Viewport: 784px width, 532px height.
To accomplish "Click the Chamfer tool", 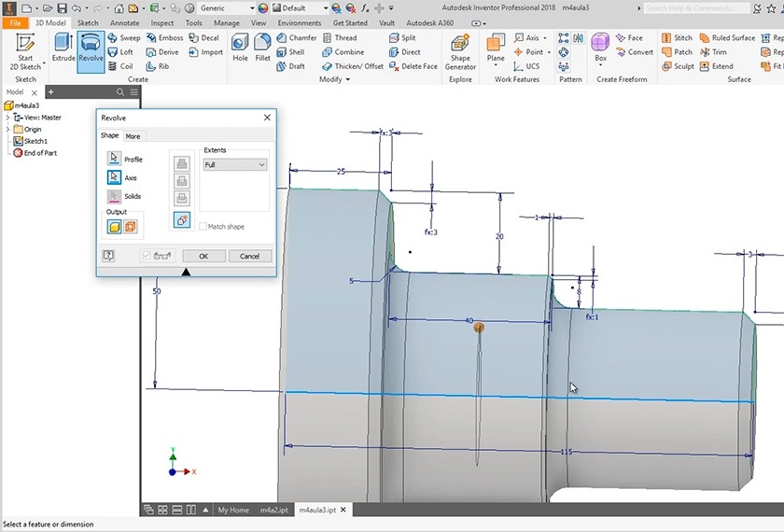I will coord(296,38).
